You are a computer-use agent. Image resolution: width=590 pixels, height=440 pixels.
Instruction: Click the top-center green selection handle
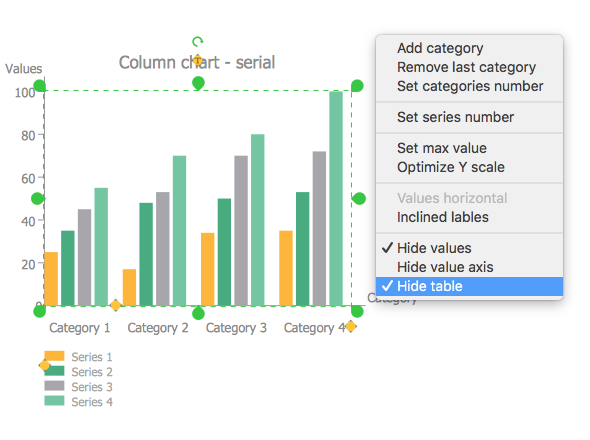tap(198, 83)
